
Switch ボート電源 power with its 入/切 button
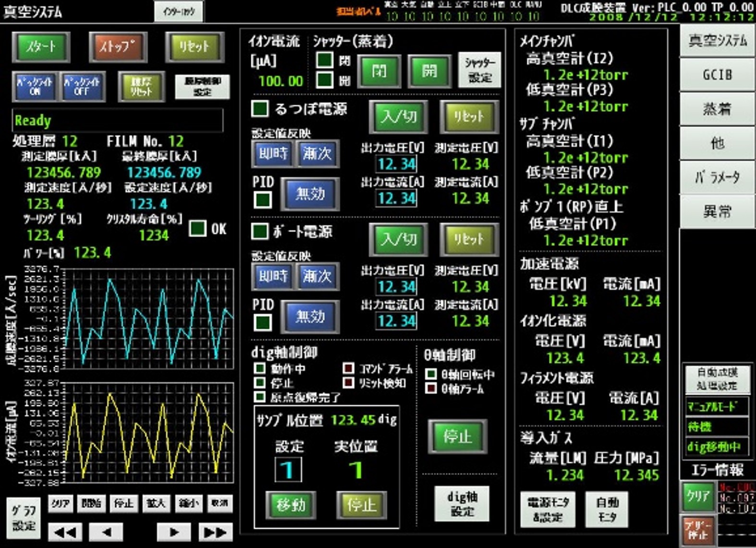[399, 239]
